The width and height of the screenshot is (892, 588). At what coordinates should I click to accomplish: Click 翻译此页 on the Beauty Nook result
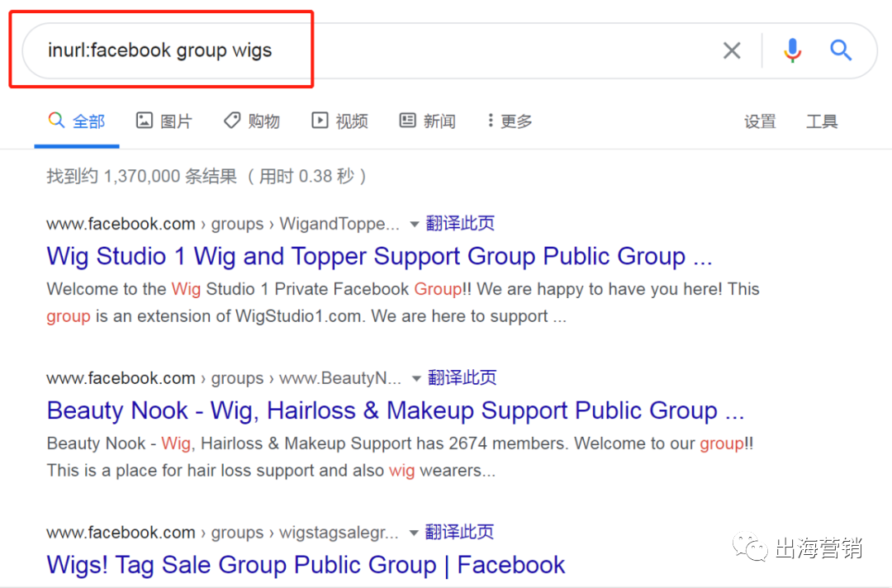click(x=463, y=377)
